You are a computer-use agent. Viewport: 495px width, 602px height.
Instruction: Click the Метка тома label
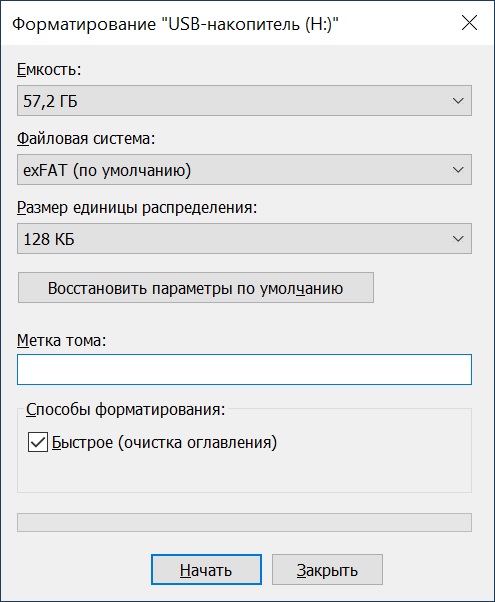click(61, 341)
